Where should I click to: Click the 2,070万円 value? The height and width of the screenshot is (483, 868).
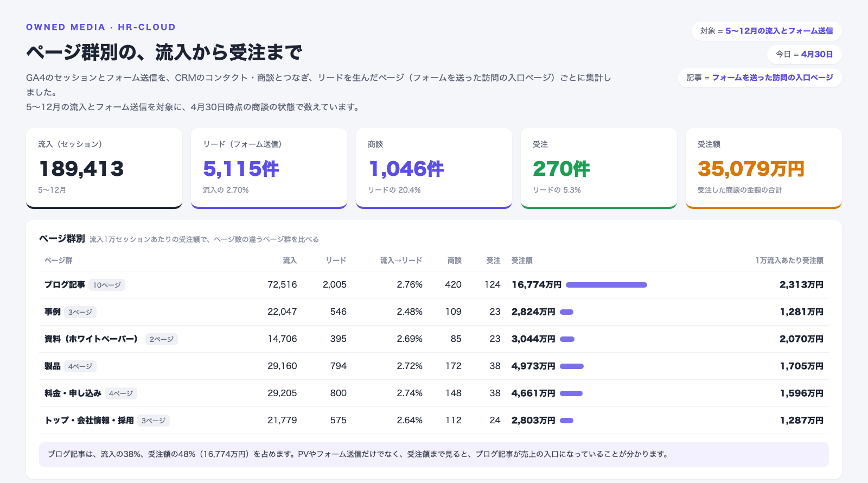coord(801,339)
